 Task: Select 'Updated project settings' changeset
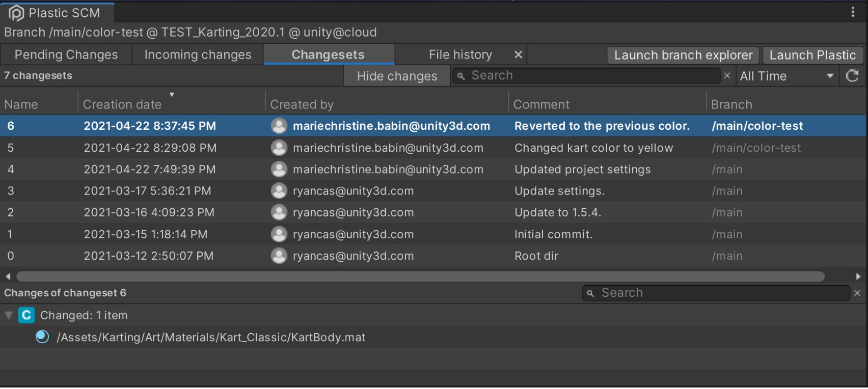tap(433, 169)
